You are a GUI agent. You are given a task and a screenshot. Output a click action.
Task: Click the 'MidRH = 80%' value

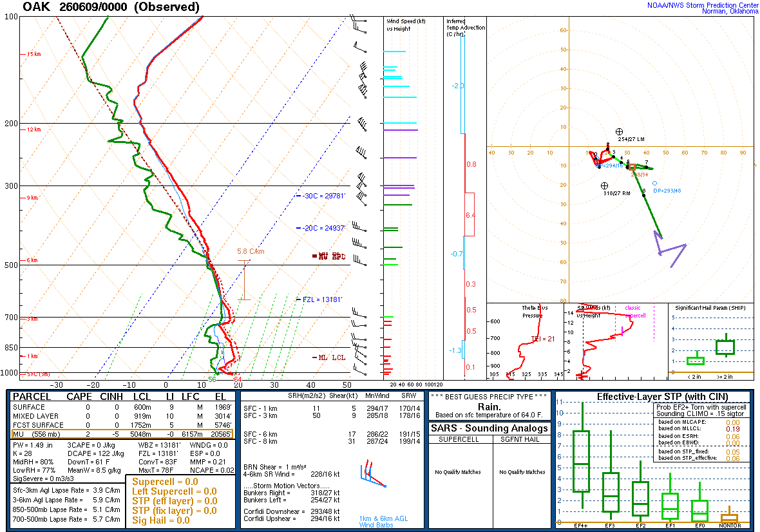[x=33, y=462]
